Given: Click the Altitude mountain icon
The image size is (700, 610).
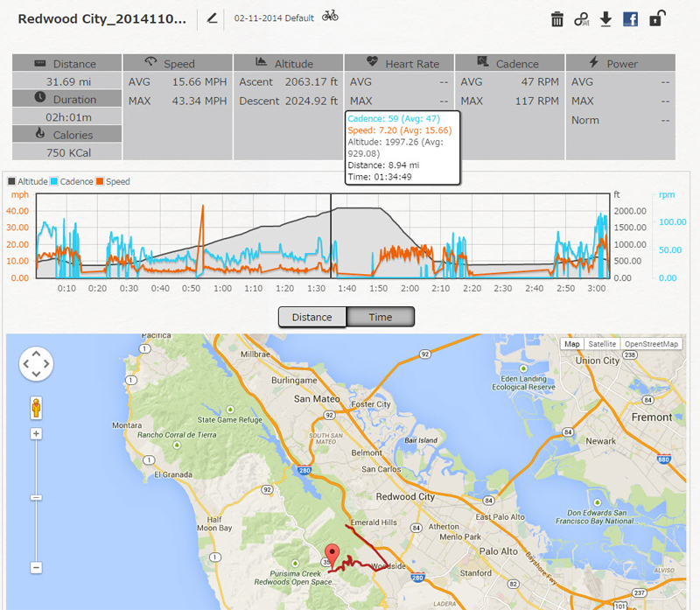Looking at the screenshot, I should pyautogui.click(x=261, y=61).
